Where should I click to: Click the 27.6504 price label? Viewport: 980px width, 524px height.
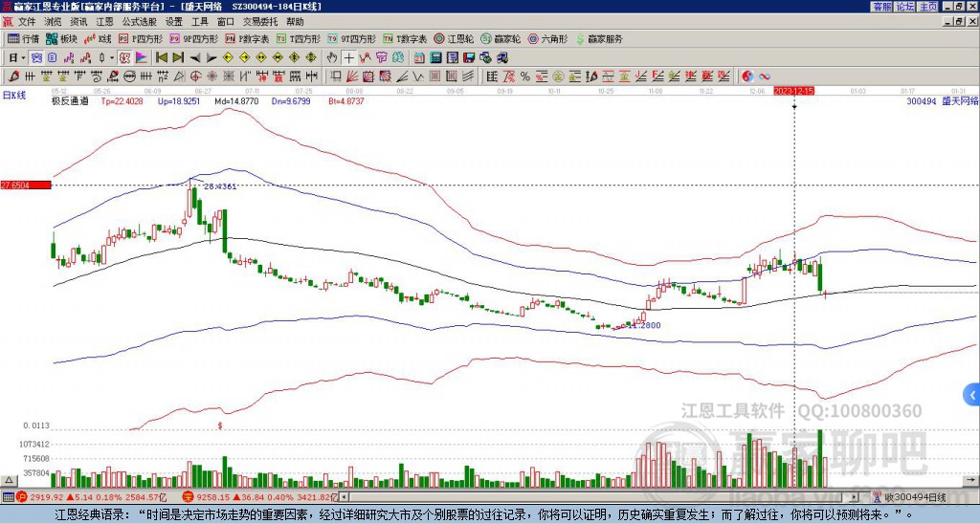pyautogui.click(x=26, y=185)
